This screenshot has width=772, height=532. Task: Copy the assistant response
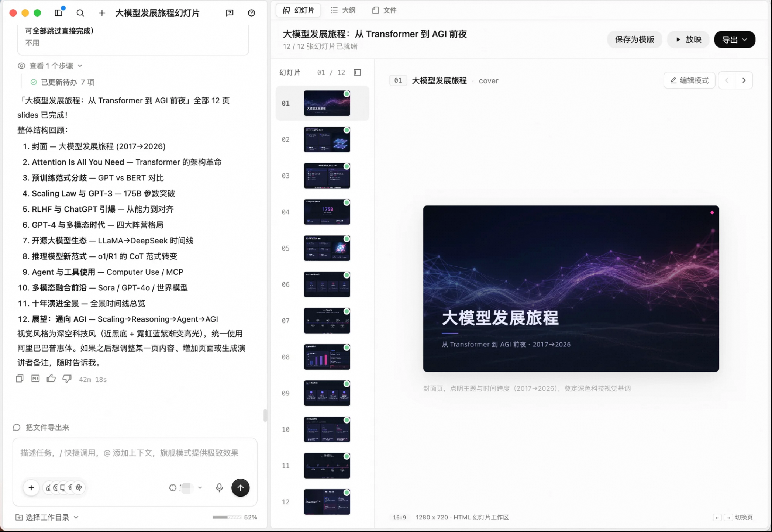pyautogui.click(x=20, y=379)
